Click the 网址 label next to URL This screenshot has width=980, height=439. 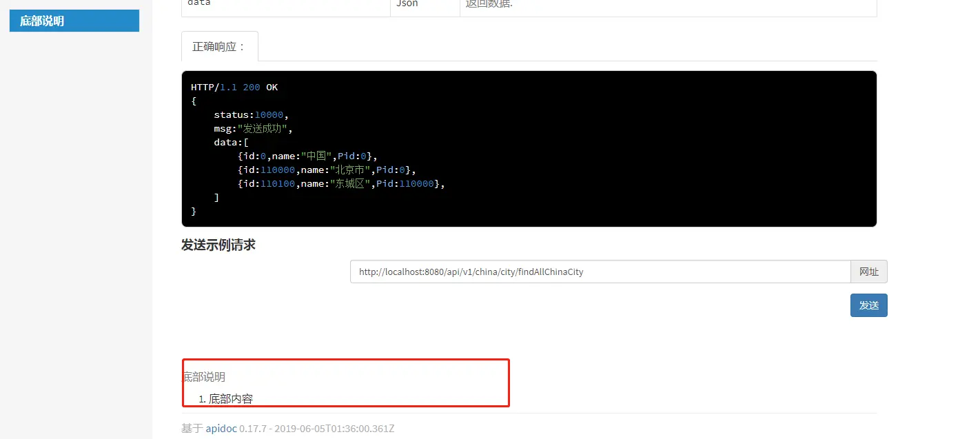869,272
